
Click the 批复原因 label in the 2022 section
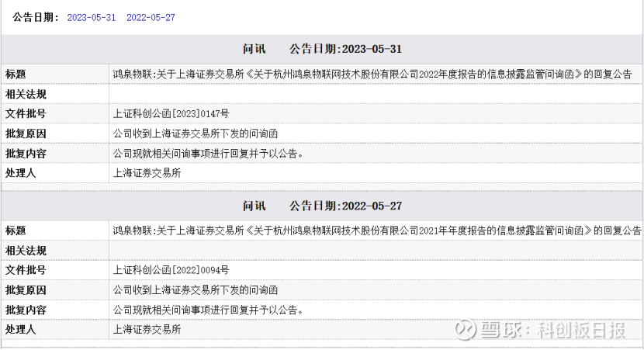[x=26, y=290]
